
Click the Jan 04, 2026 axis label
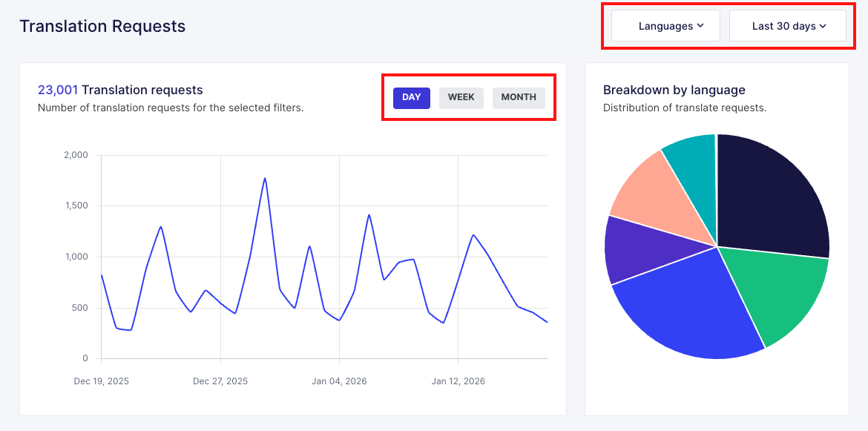tap(339, 381)
